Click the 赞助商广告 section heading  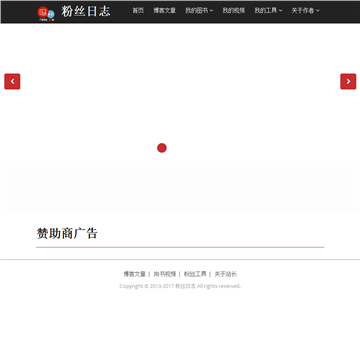click(x=67, y=233)
